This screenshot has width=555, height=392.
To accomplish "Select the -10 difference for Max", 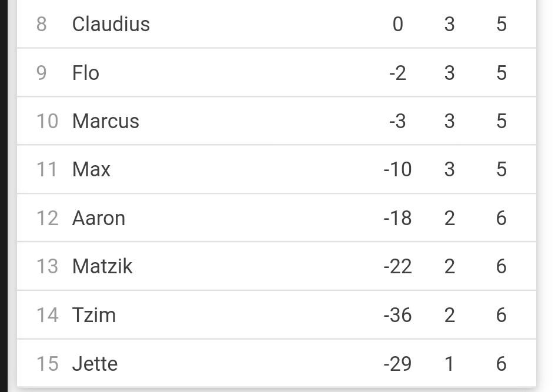I will tap(397, 169).
